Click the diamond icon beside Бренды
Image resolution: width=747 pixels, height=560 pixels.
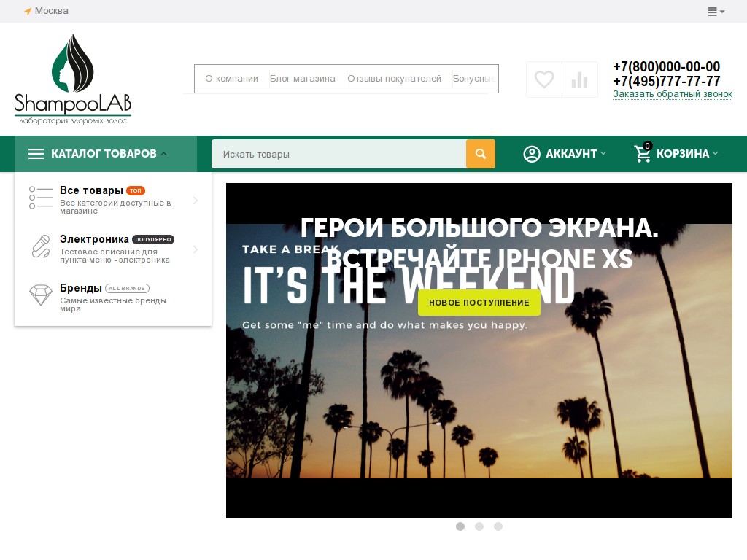[x=41, y=295]
